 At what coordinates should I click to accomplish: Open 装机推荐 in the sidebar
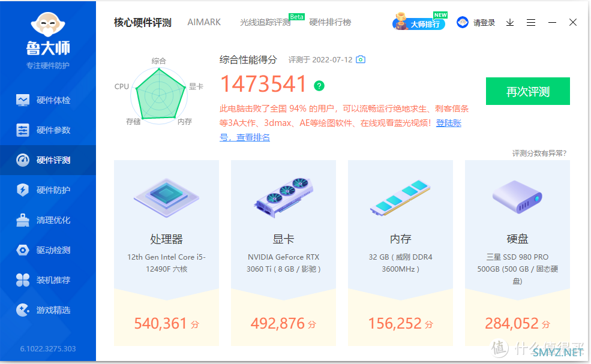click(x=48, y=280)
